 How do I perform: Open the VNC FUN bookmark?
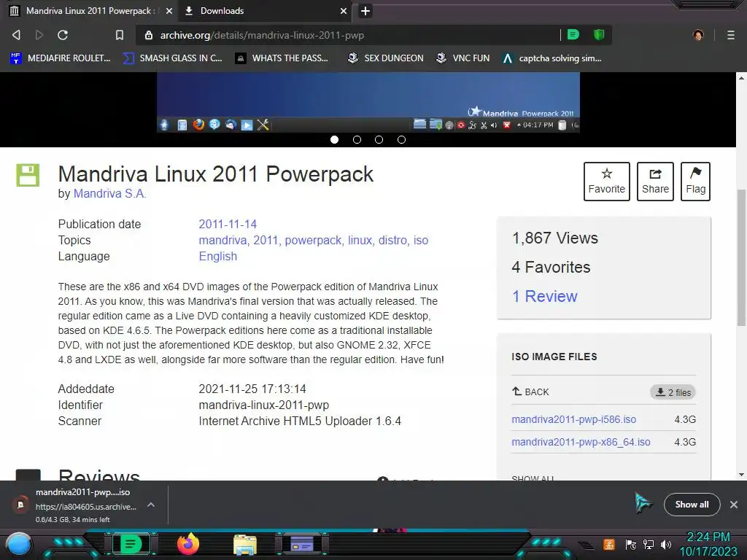(x=463, y=58)
